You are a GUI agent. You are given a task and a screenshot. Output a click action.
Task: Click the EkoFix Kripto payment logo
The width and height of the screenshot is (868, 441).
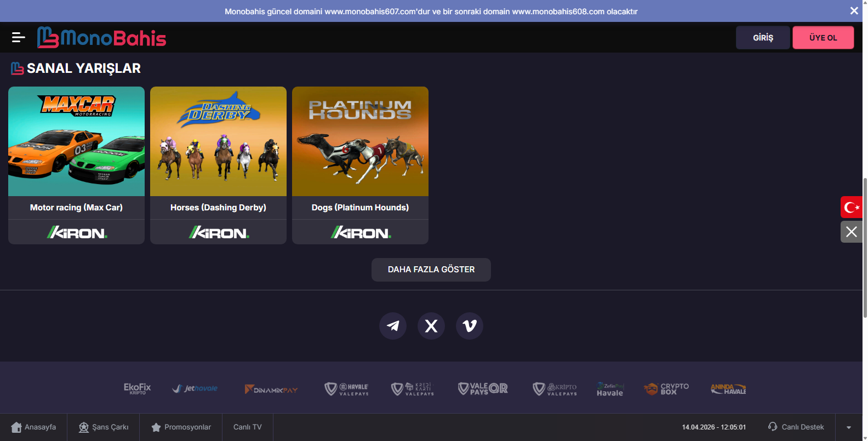tap(137, 389)
